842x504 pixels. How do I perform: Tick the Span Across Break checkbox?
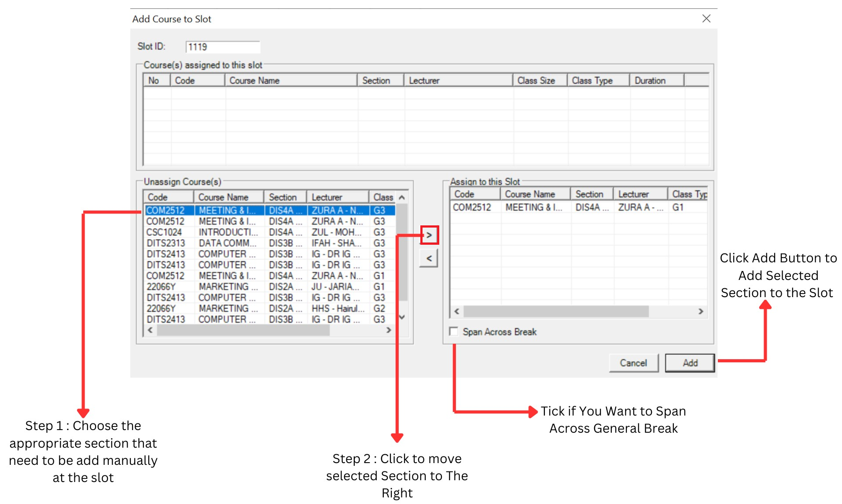[454, 331]
